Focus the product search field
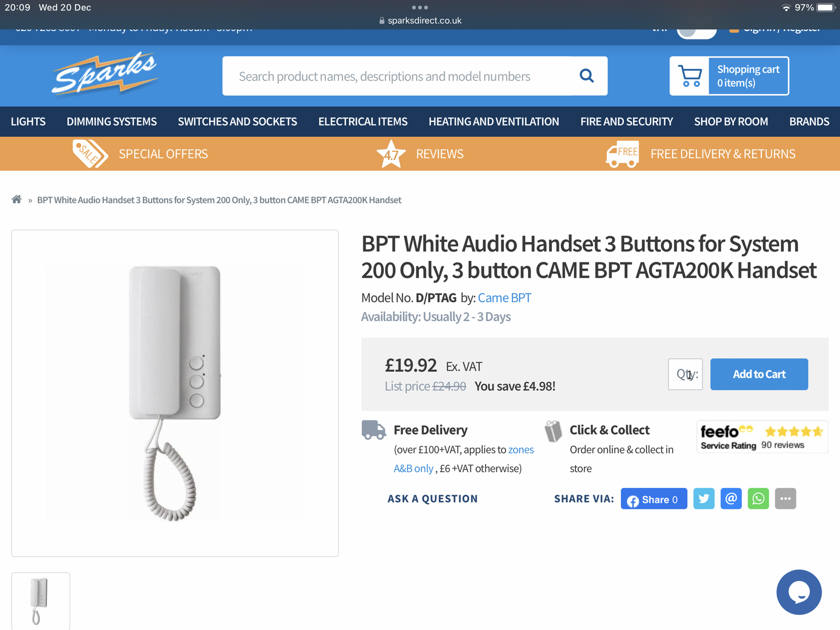 pyautogui.click(x=399, y=76)
